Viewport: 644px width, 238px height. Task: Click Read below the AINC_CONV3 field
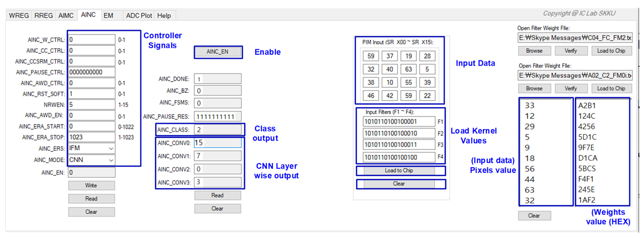[x=217, y=195]
